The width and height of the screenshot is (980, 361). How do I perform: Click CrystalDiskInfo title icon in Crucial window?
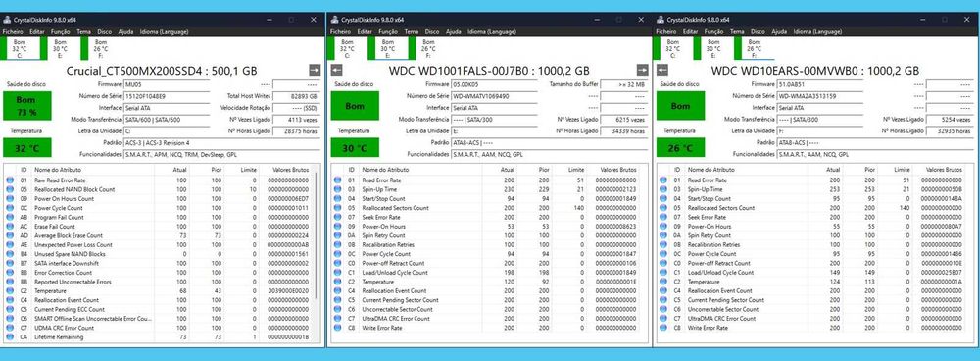7,20
